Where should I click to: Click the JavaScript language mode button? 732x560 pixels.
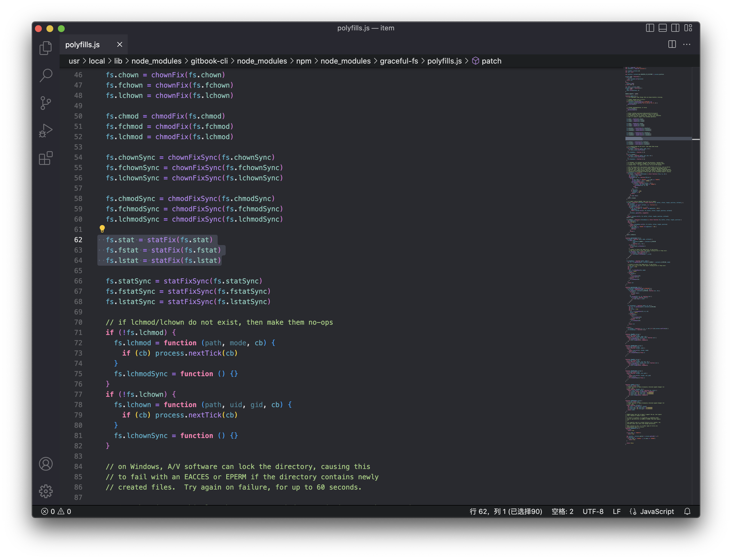tap(657, 511)
